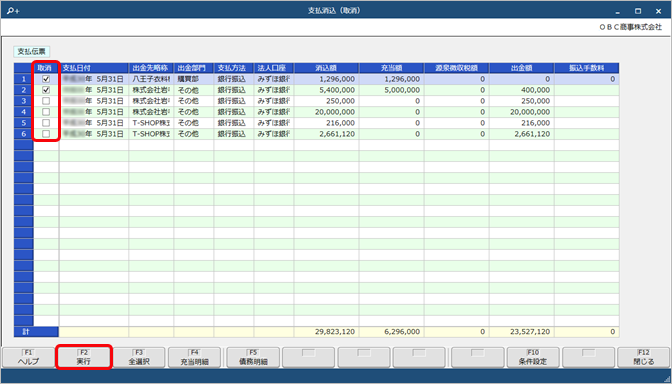
Task: Click the 29,823,120 total cell
Action: 327,332
